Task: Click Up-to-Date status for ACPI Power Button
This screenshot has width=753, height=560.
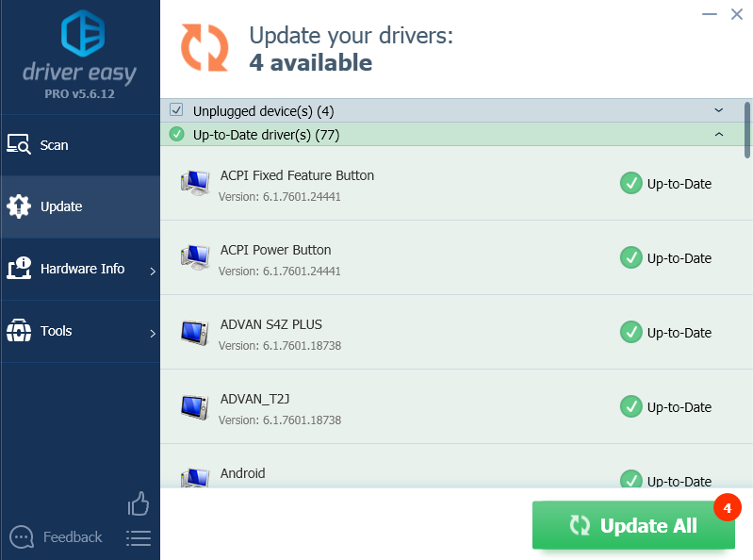Action: click(x=679, y=258)
